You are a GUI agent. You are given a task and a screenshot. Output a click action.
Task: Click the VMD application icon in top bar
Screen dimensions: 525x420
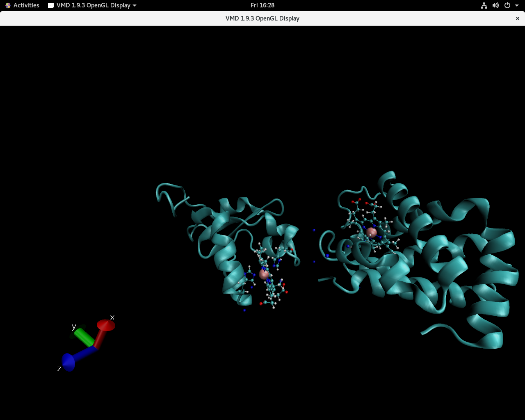[51, 5]
